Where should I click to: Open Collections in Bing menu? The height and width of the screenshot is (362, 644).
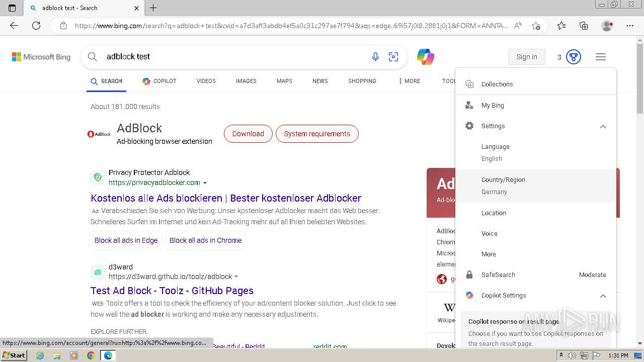tap(536, 84)
